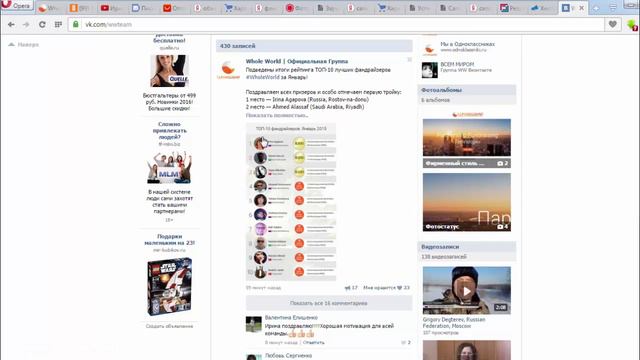The image size is (640, 360).
Task: Open the green shield extension icon
Action: (x=632, y=25)
